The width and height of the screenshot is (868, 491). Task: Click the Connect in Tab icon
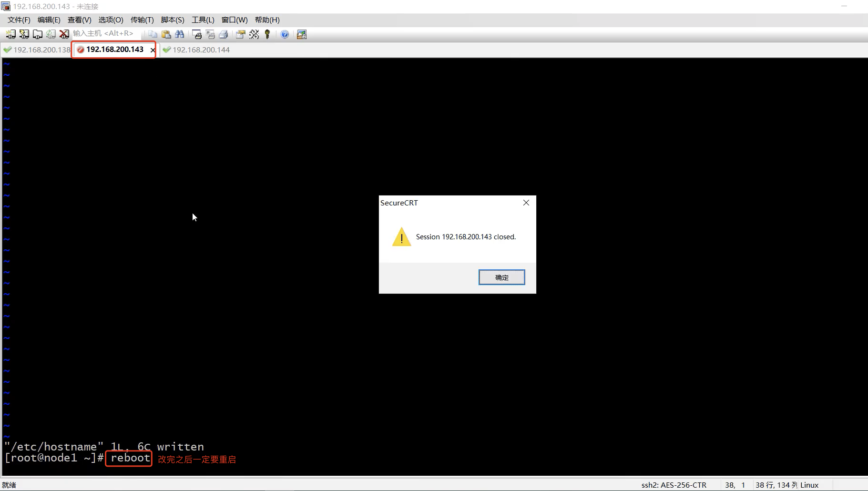pyautogui.click(x=37, y=34)
